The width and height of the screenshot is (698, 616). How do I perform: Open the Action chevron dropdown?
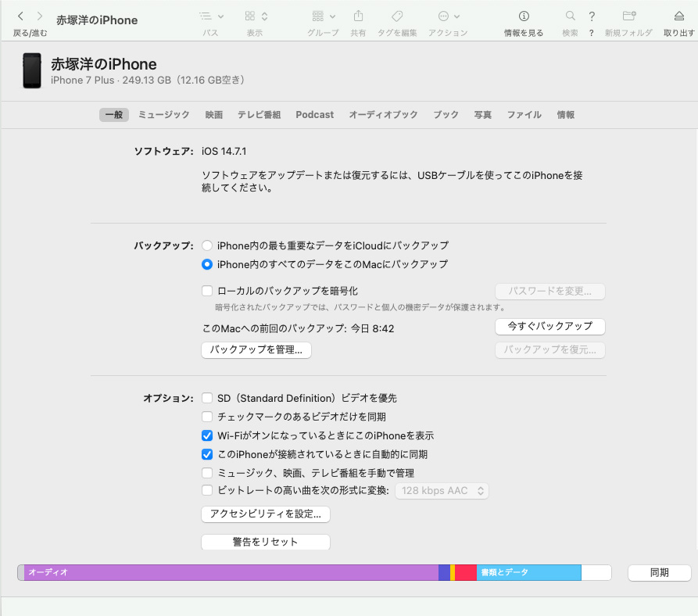pyautogui.click(x=456, y=17)
